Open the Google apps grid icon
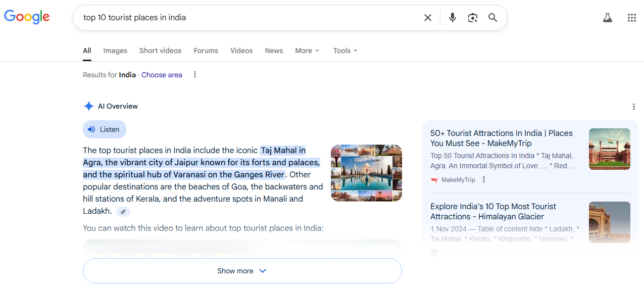This screenshot has width=644, height=289. click(632, 18)
